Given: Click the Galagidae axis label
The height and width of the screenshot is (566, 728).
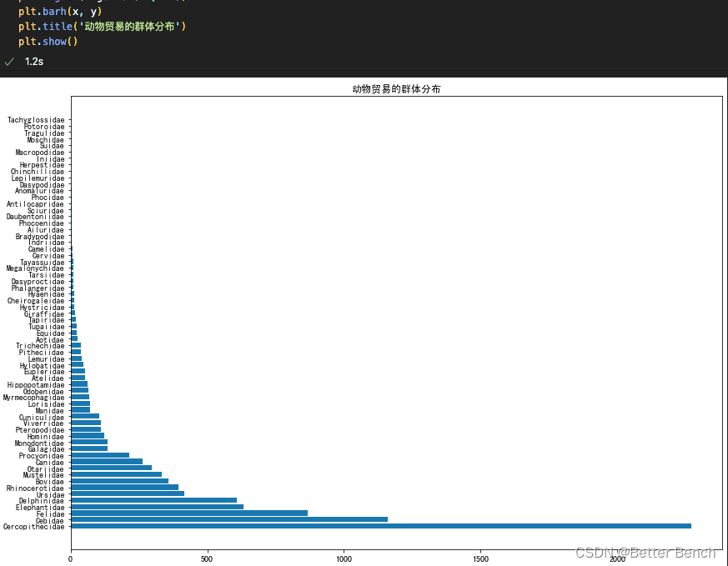Looking at the screenshot, I should click(47, 449).
